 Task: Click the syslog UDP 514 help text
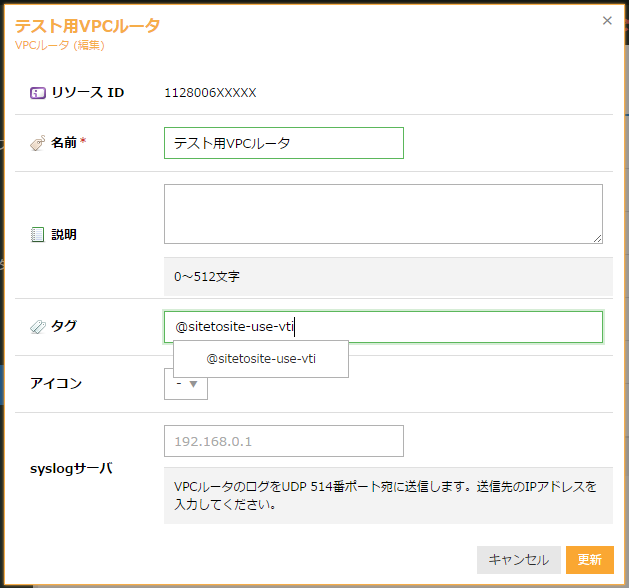coord(385,495)
